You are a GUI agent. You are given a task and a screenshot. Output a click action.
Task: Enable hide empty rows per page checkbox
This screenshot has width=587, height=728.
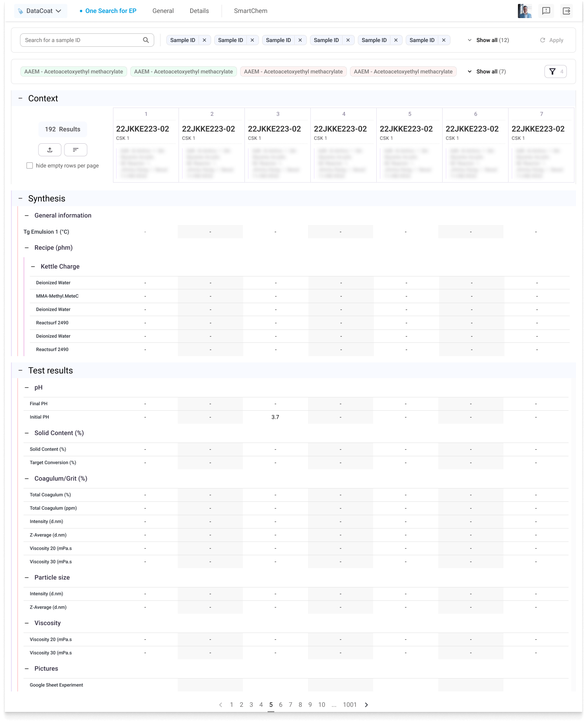[29, 166]
